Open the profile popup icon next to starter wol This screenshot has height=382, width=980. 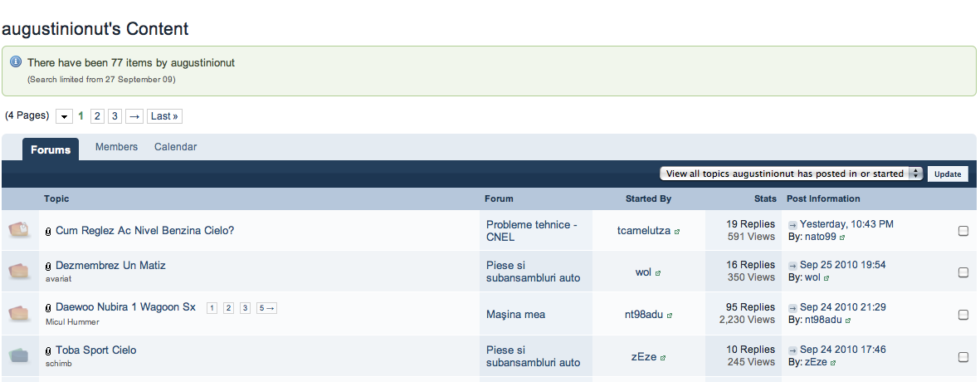pyautogui.click(x=657, y=273)
